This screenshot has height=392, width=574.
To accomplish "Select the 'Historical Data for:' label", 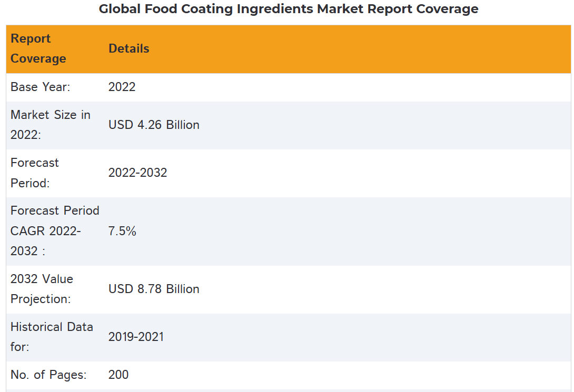I will click(51, 337).
